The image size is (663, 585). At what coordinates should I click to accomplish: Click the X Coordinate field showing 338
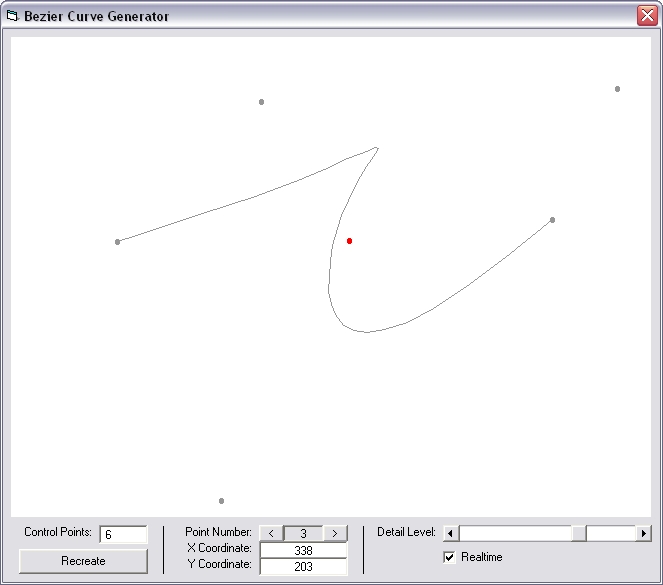[x=303, y=550]
